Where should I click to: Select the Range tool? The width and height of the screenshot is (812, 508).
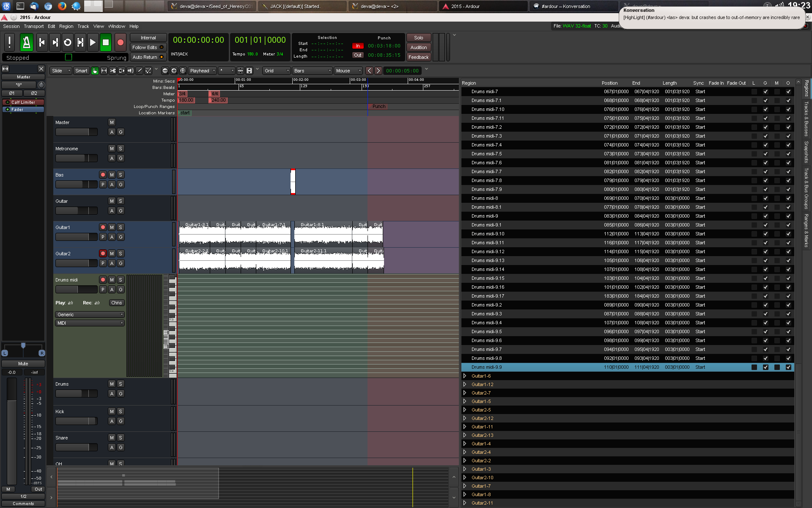point(104,71)
